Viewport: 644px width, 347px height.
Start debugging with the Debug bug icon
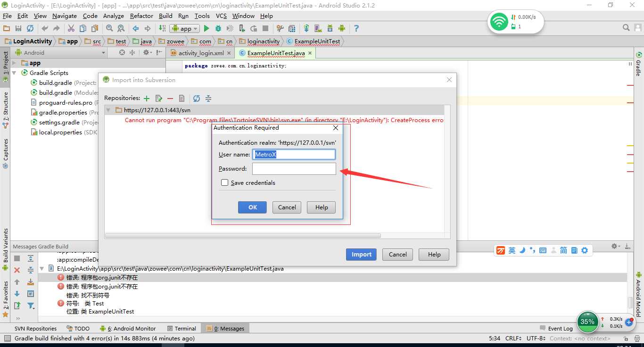click(218, 28)
